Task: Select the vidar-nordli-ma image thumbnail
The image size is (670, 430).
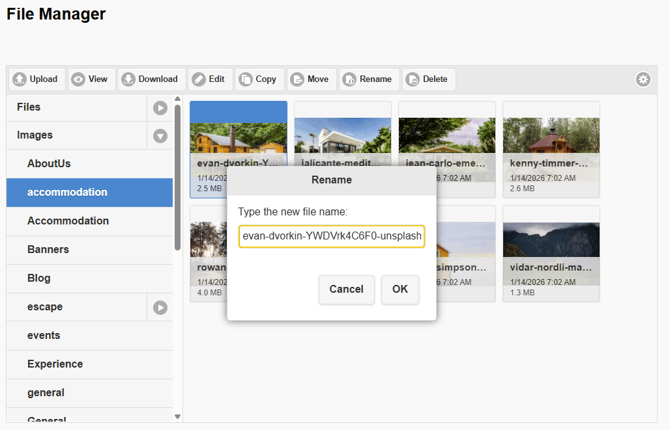Action: pos(551,254)
